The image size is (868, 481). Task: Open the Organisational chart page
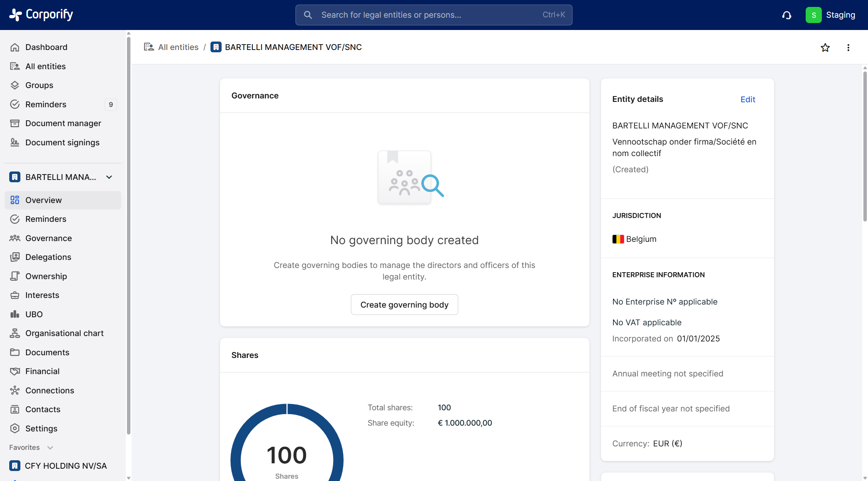pyautogui.click(x=64, y=333)
